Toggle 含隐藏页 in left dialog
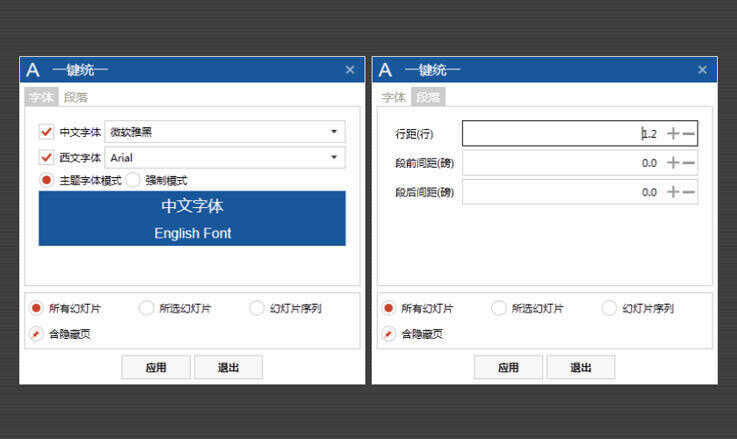Viewport: 737px width, 439px height. click(36, 334)
